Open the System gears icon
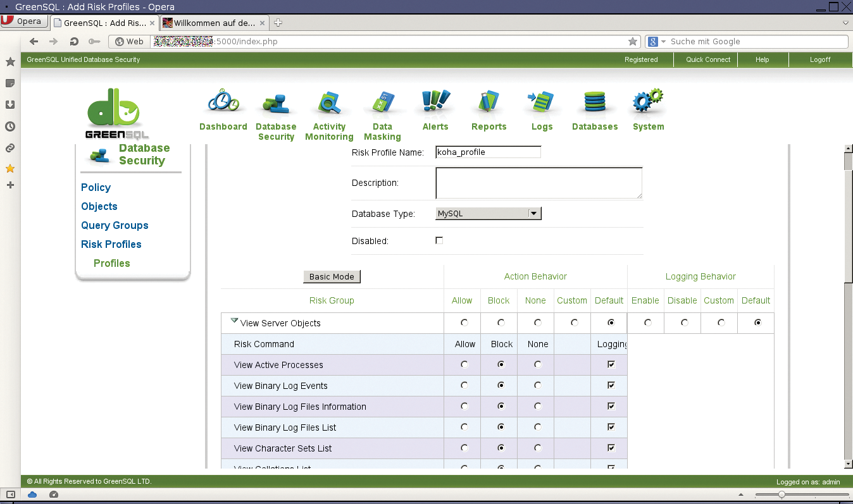This screenshot has height=504, width=853. (x=648, y=101)
